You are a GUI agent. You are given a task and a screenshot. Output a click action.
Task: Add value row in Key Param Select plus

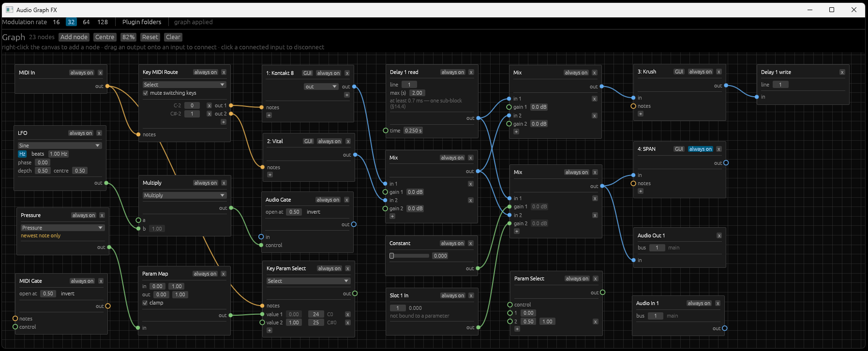click(269, 330)
